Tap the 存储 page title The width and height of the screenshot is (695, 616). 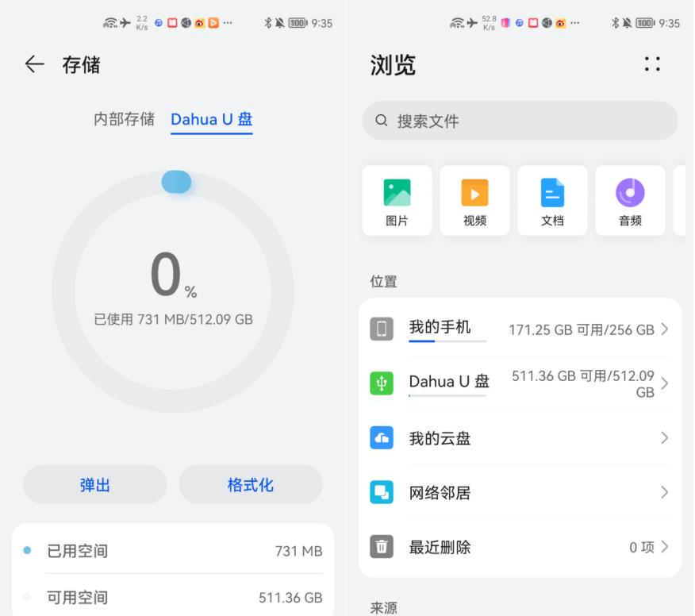tap(81, 65)
